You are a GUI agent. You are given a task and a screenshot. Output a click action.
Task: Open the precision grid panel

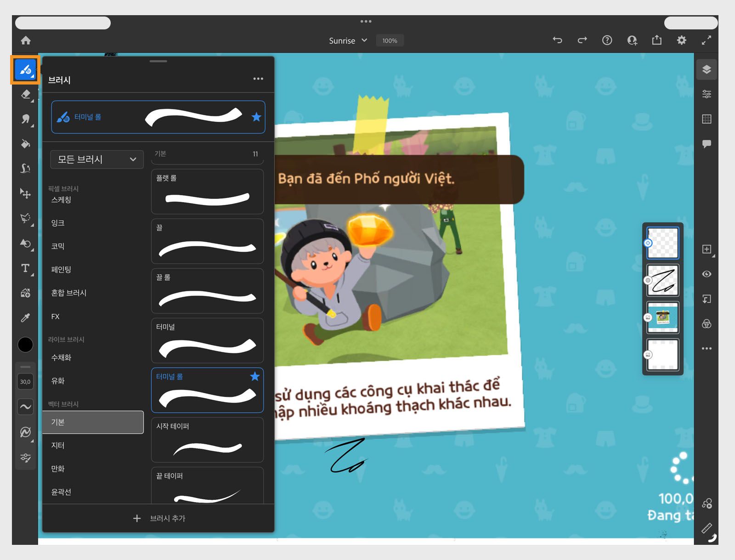[707, 119]
